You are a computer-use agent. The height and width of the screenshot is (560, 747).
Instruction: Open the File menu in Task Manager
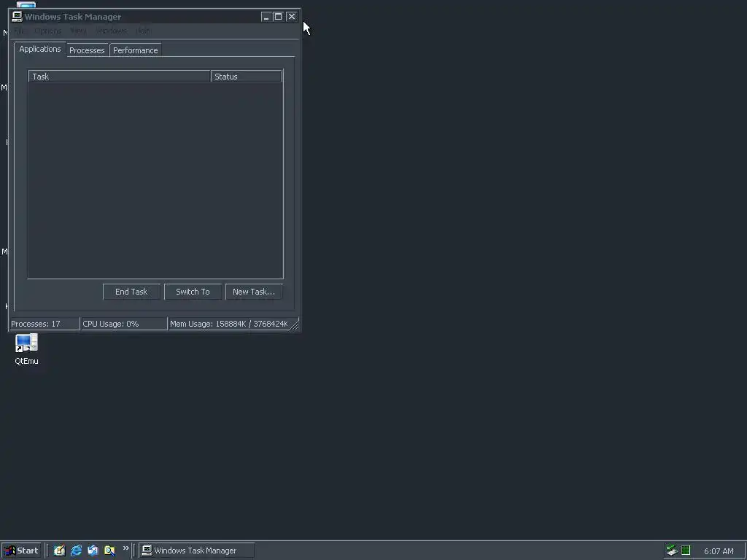pyautogui.click(x=20, y=31)
